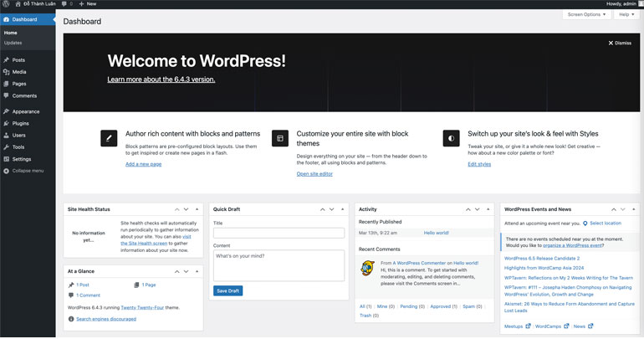The width and height of the screenshot is (644, 339).
Task: Click the Appearance brush icon in sidebar
Action: point(6,111)
